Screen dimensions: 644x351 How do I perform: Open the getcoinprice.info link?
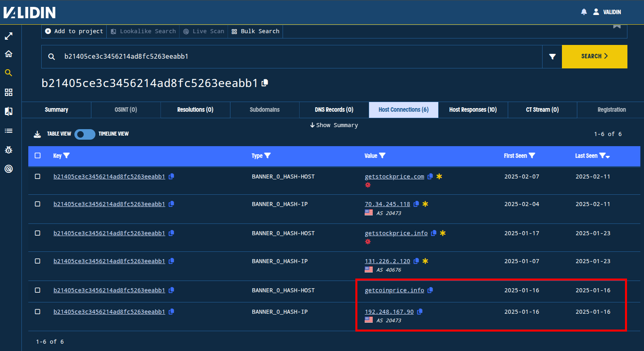pos(395,290)
